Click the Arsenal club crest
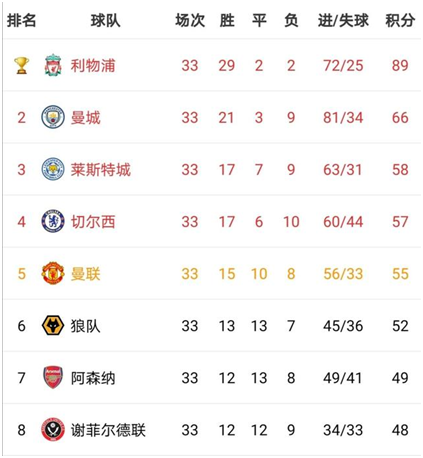This screenshot has width=423, height=458. pyautogui.click(x=53, y=377)
